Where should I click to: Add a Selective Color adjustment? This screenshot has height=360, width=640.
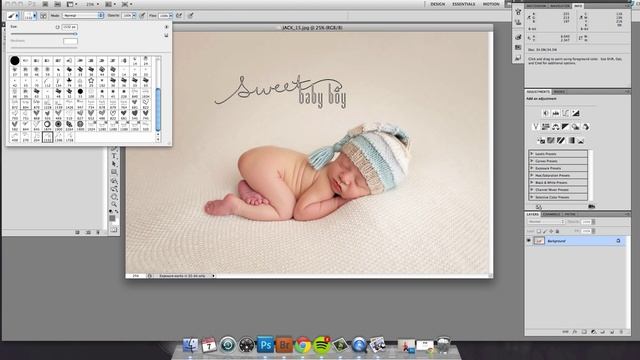pos(580,141)
